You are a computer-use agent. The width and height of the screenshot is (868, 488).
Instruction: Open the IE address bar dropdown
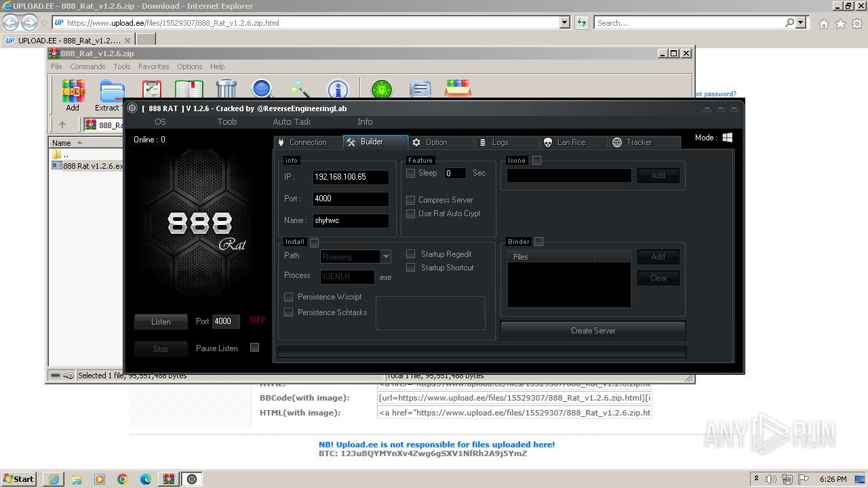(564, 22)
